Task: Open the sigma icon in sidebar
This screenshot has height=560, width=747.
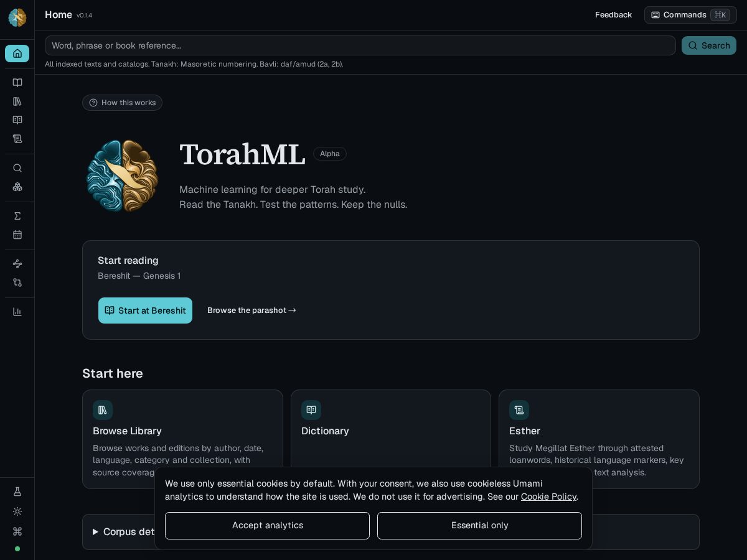Action: coord(17,216)
